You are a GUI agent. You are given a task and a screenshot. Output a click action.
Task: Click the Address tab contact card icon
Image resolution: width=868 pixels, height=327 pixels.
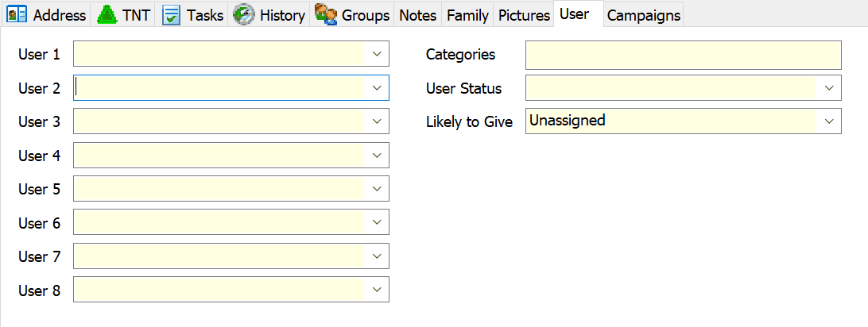coord(17,15)
